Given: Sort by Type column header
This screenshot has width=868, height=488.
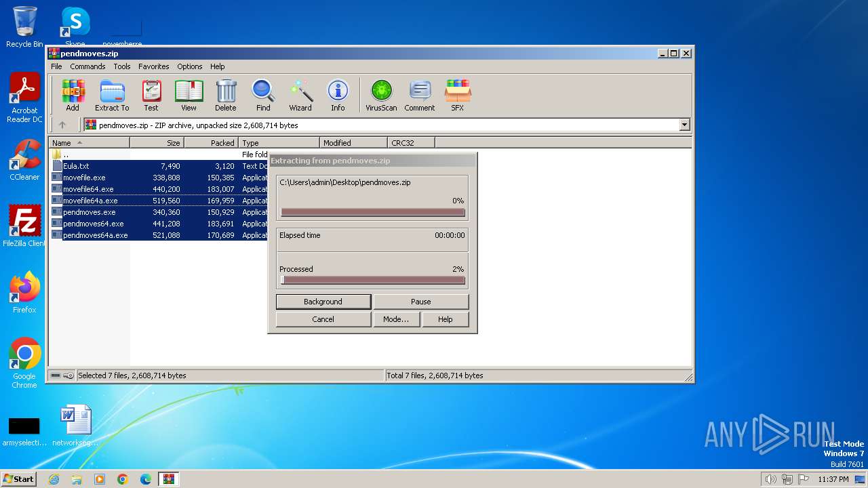Looking at the screenshot, I should [279, 142].
